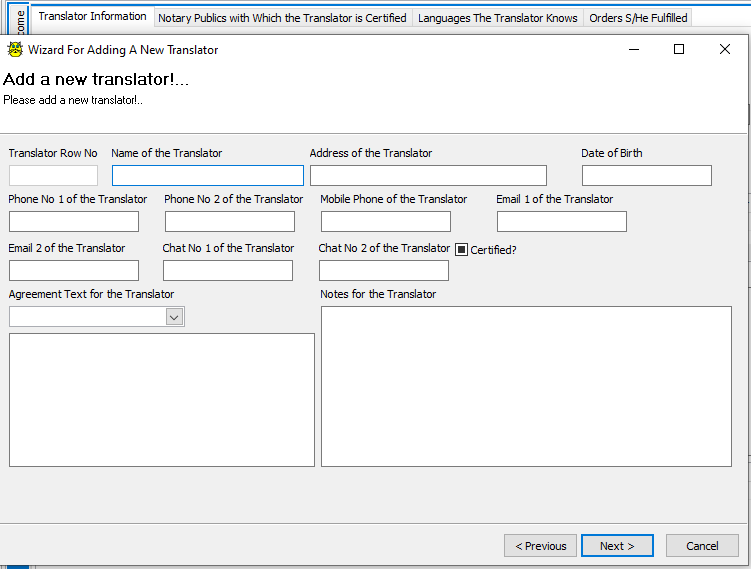Open the Agreement Text dropdown
Screen dimensions: 751x569
click(174, 317)
